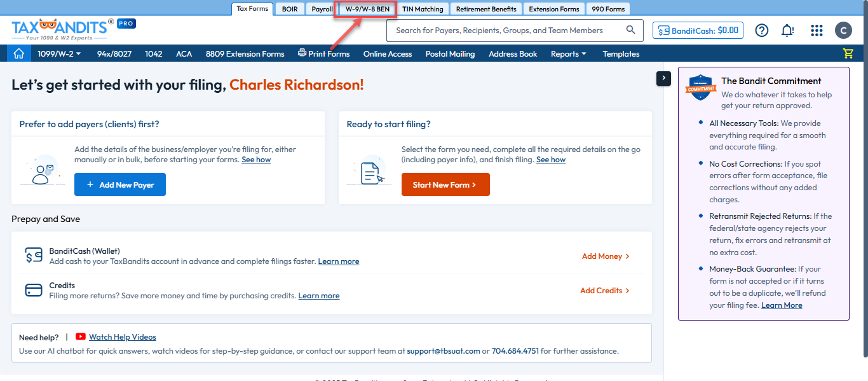The width and height of the screenshot is (868, 381).
Task: Switch to the Tax Forms tab
Action: coord(252,9)
